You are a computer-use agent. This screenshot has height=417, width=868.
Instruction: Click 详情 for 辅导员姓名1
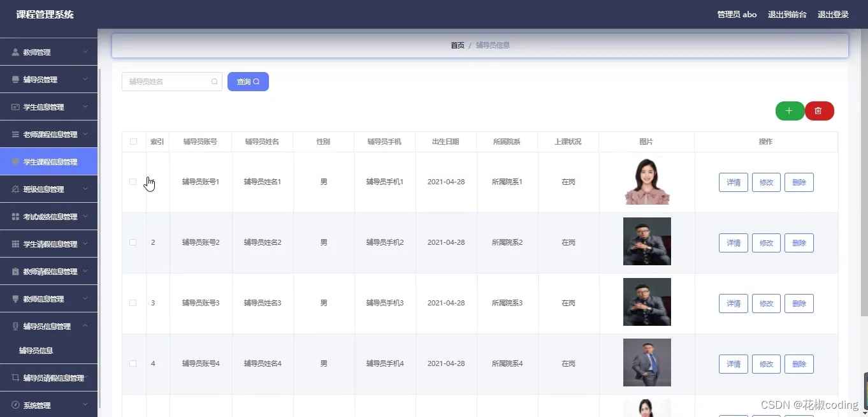click(734, 182)
